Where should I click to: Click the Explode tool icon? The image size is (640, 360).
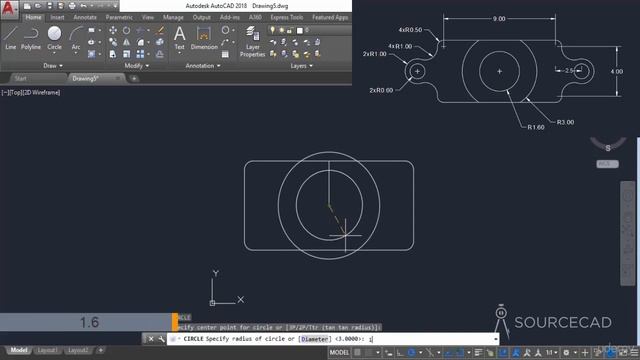coord(160,42)
